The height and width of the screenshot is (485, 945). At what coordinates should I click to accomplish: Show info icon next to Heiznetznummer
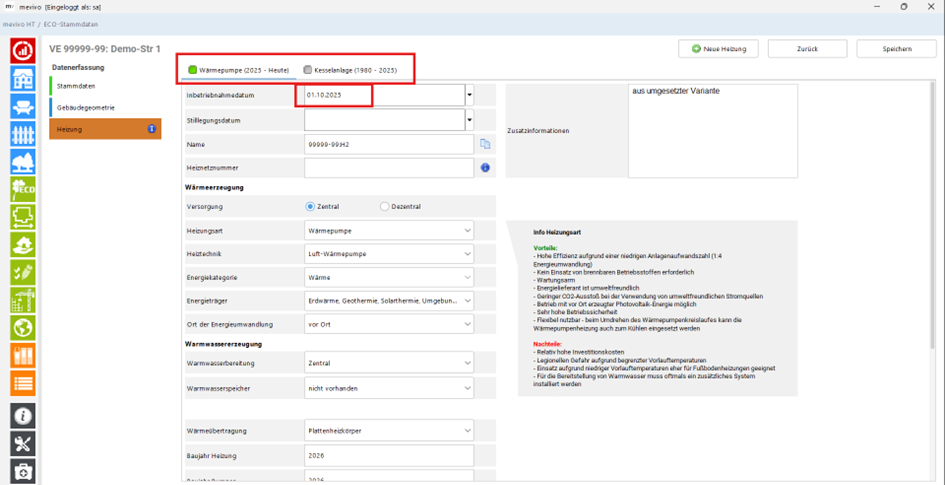pyautogui.click(x=485, y=167)
